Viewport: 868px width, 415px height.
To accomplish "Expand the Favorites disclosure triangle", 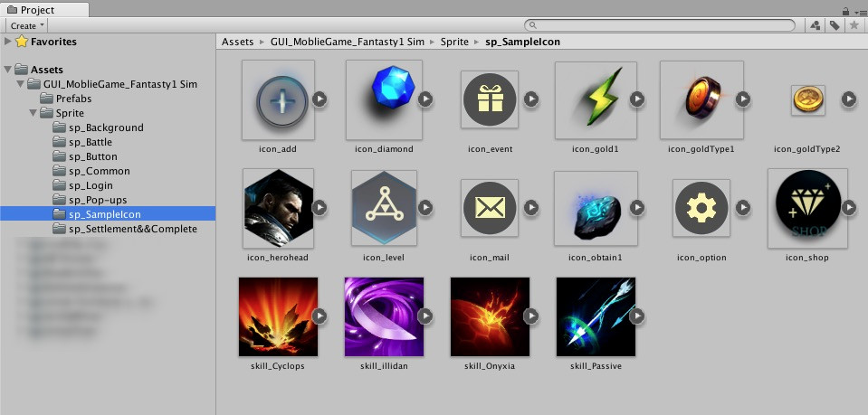I will [8, 42].
